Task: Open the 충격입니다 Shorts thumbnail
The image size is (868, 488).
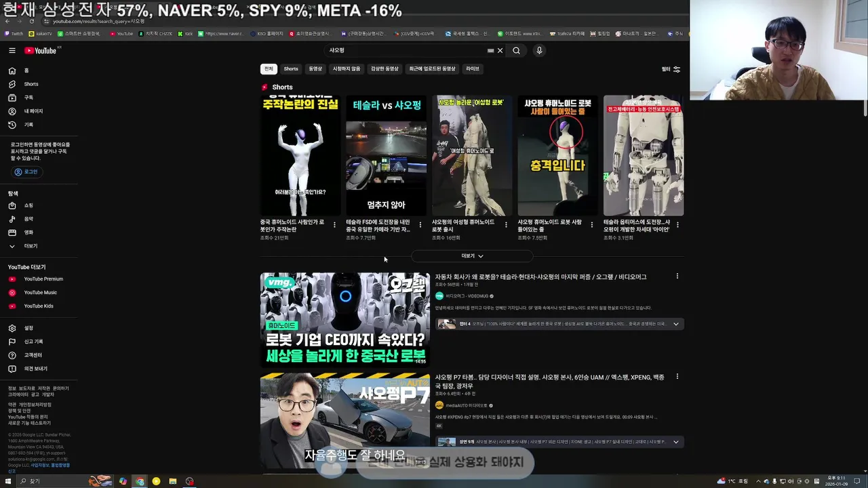Action: point(557,156)
